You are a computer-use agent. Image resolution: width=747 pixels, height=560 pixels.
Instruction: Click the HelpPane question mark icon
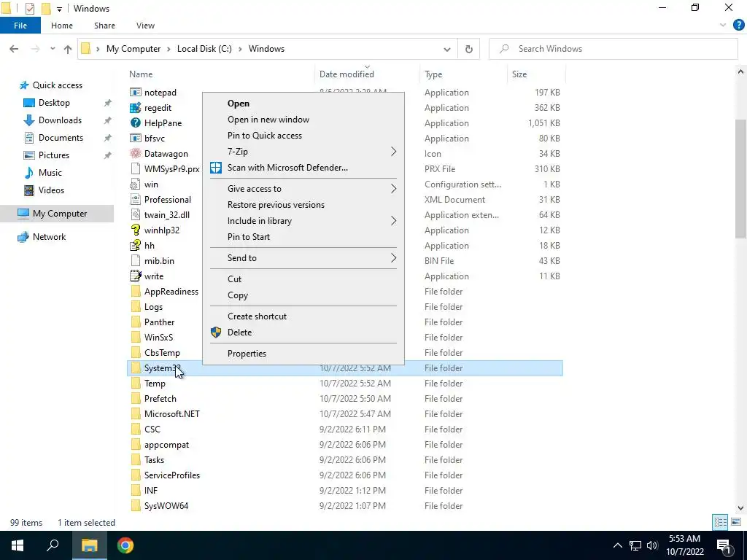pos(136,122)
